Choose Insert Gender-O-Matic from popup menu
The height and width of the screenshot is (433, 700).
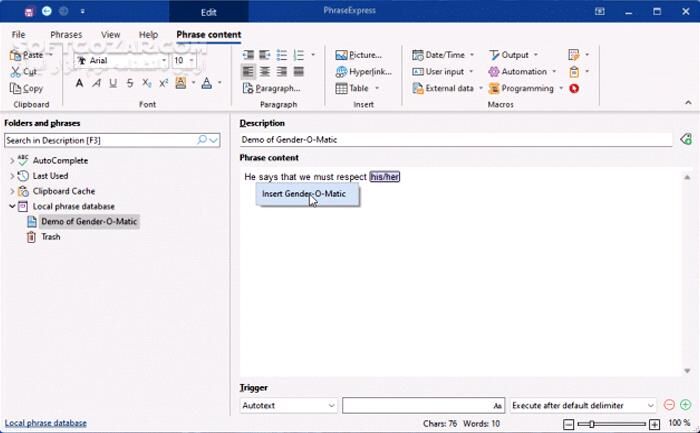(303, 194)
